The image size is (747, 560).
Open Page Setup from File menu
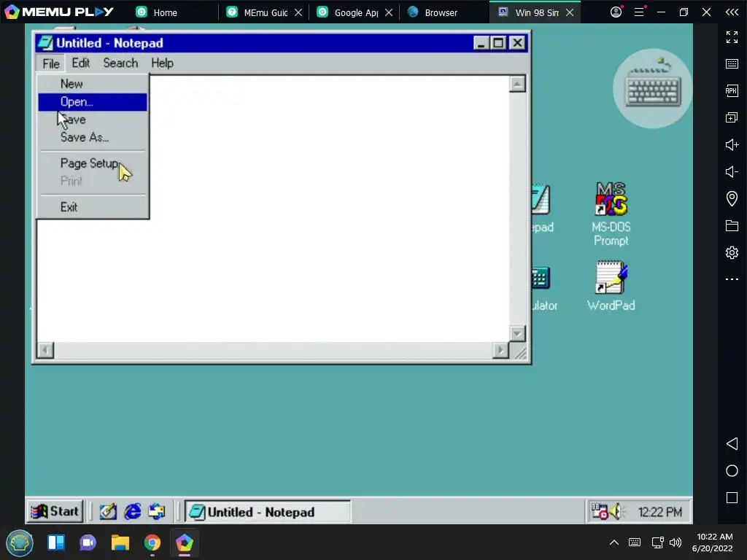[x=93, y=163]
